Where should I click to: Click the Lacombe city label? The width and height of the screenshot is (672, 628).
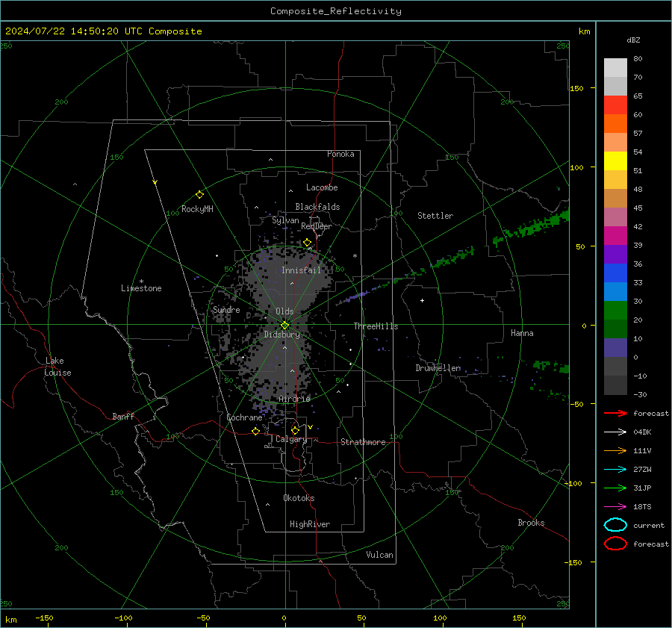pyautogui.click(x=322, y=187)
